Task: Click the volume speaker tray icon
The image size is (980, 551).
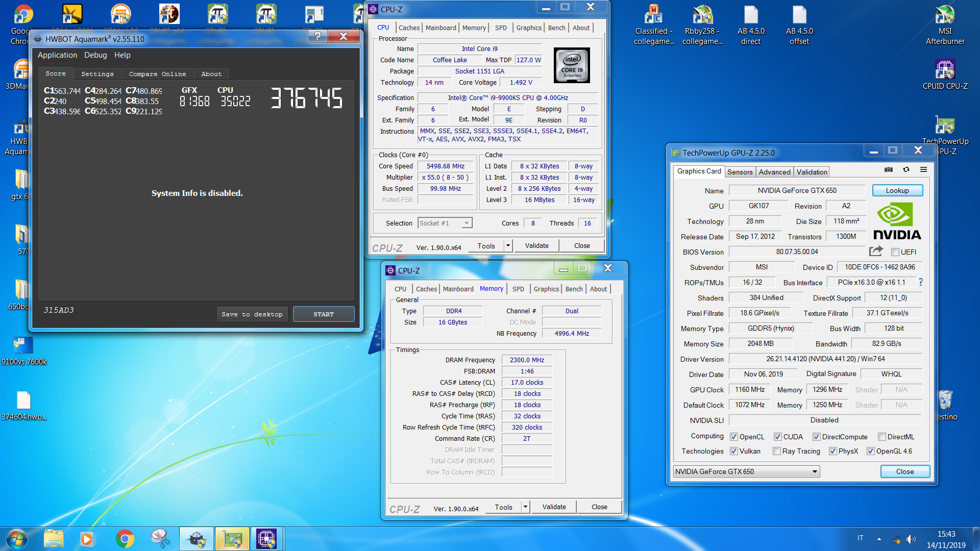Action: 911,539
